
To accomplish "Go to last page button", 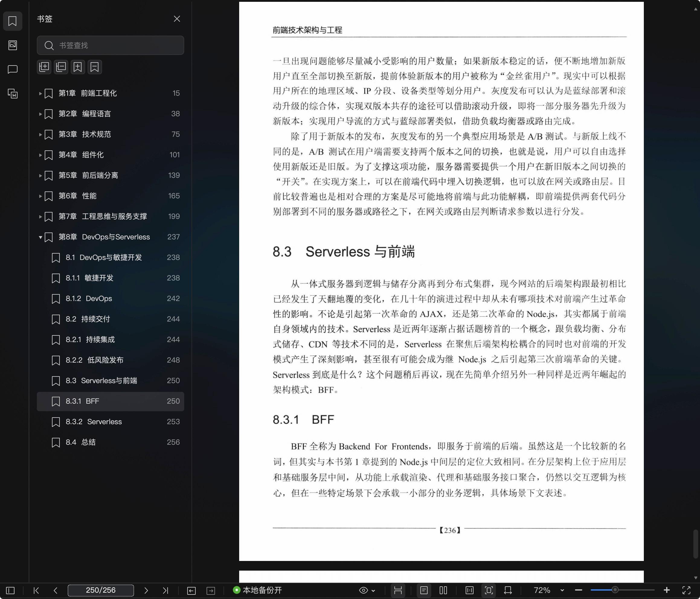I will [165, 590].
